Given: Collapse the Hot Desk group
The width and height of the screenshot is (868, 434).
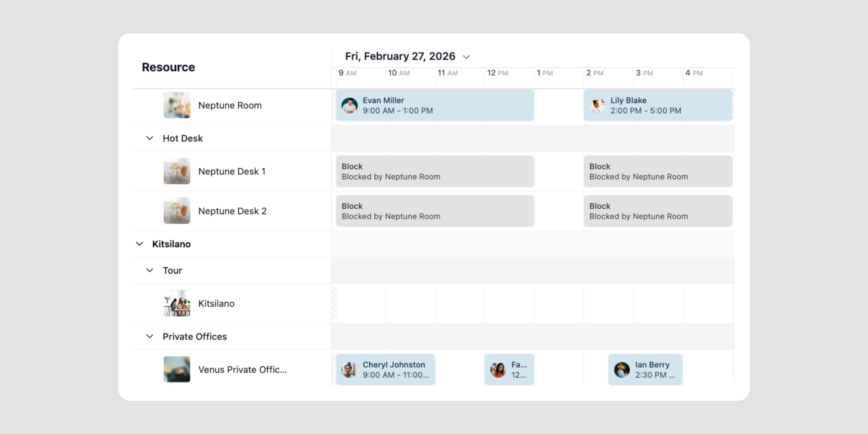Looking at the screenshot, I should pyautogui.click(x=149, y=138).
